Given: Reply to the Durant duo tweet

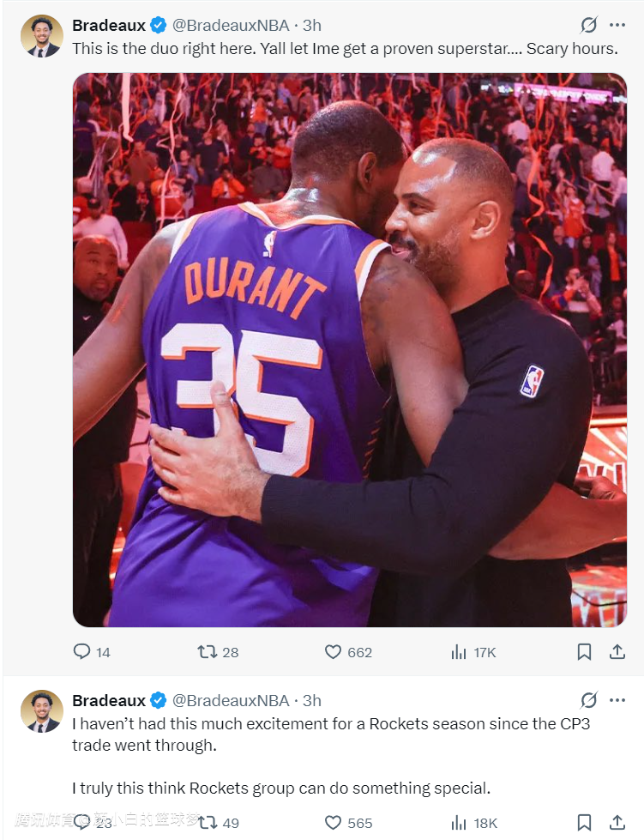Looking at the screenshot, I should coord(82,652).
